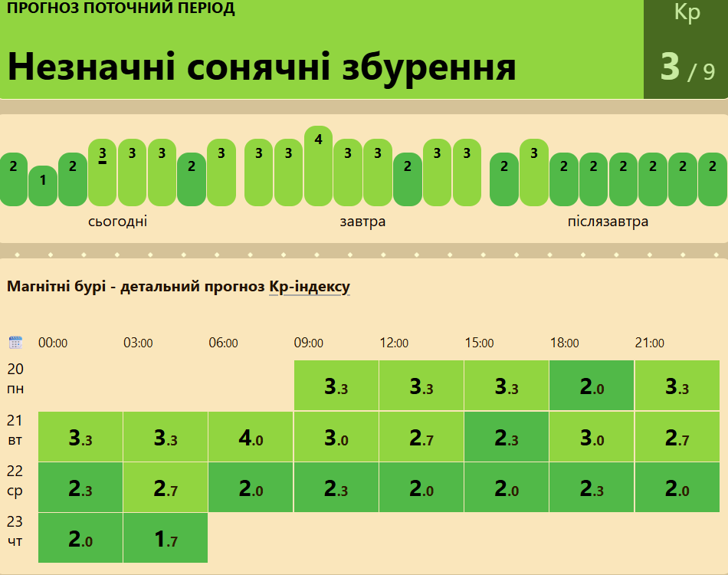This screenshot has height=575, width=728.
Task: Click Tuesday's 2.3 cell at 15:00
Action: coord(507,437)
